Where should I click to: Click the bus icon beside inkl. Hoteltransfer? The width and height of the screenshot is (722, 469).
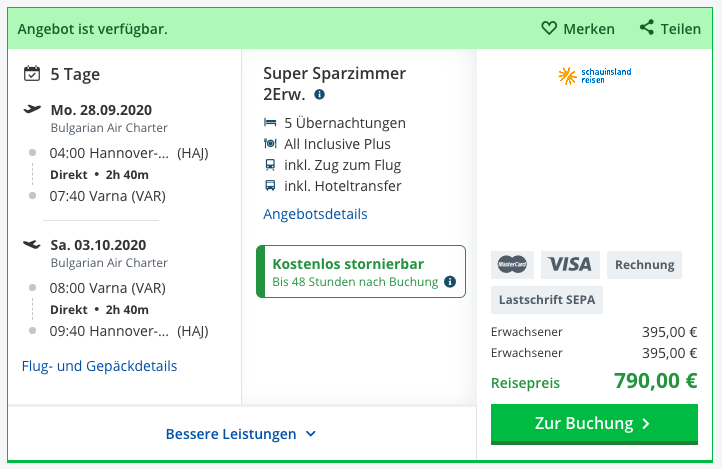[270, 185]
